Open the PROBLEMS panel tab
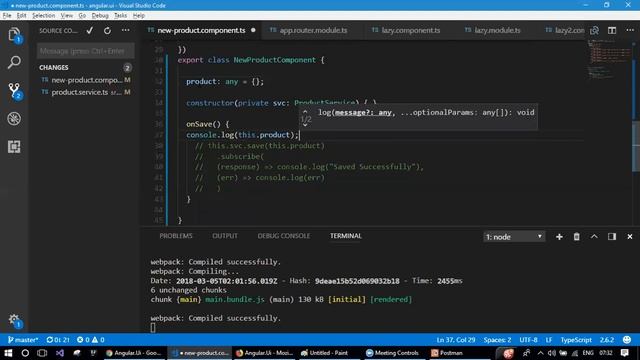This screenshot has height=360, width=640. click(176, 236)
